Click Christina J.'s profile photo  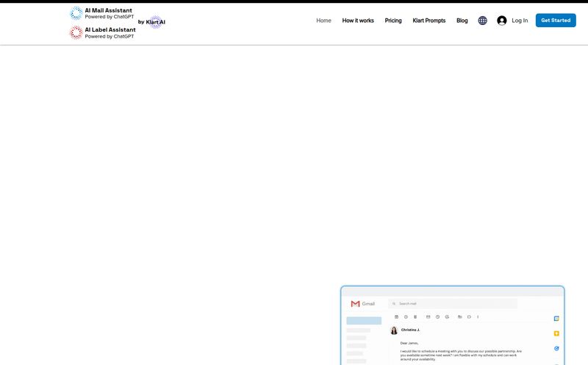[394, 330]
